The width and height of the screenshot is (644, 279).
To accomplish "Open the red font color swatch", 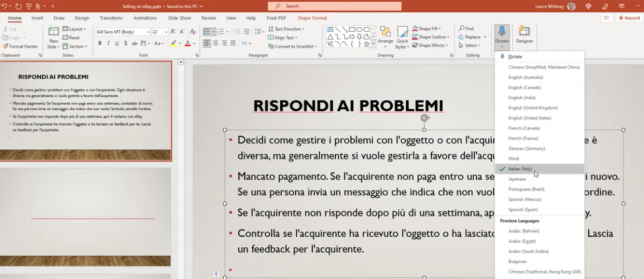I will pyautogui.click(x=187, y=44).
